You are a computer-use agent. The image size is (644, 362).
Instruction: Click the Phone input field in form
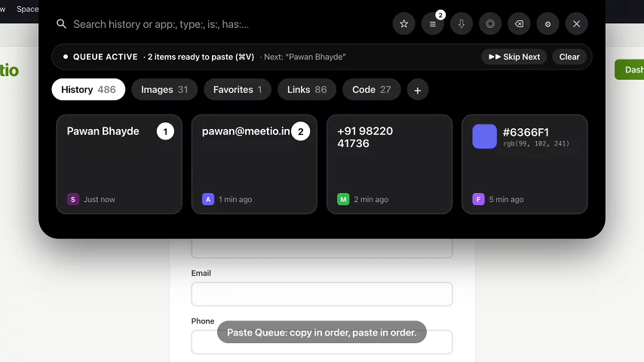[x=322, y=342]
